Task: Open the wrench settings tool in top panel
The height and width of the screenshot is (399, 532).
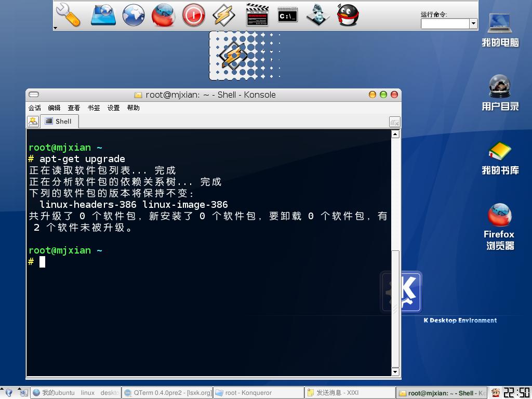Action: 68,15
